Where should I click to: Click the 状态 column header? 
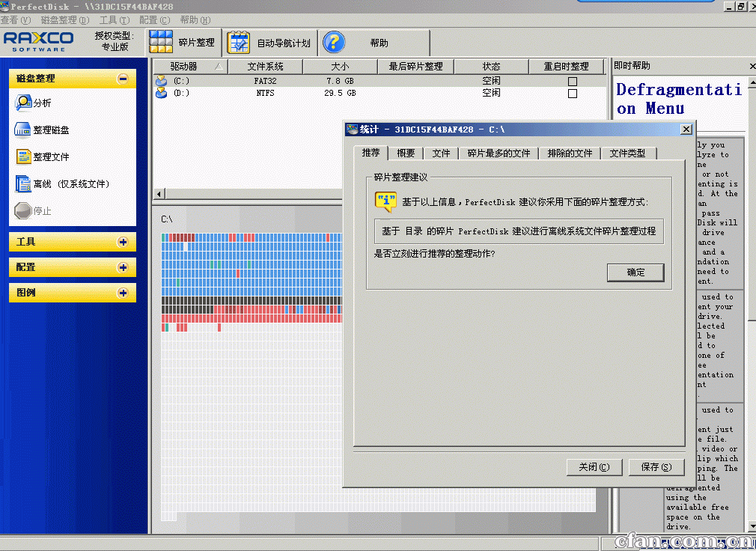point(491,67)
